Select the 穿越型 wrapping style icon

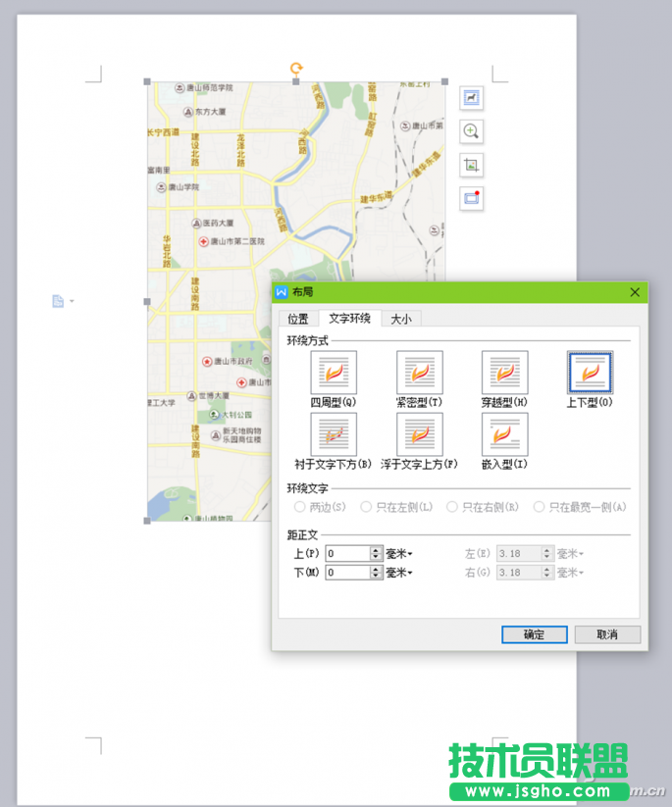505,374
